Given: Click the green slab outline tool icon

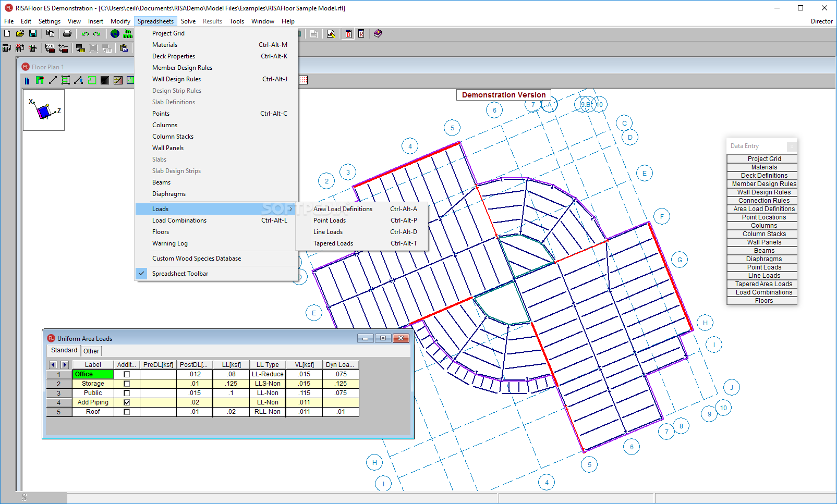Looking at the screenshot, I should [92, 80].
